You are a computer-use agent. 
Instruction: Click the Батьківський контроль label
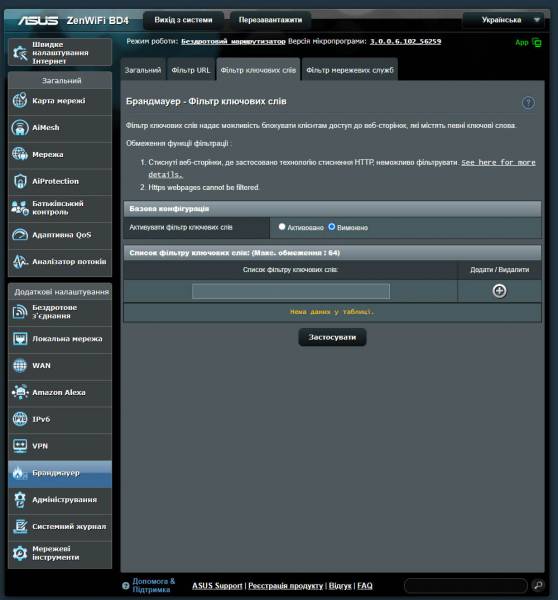tap(57, 208)
